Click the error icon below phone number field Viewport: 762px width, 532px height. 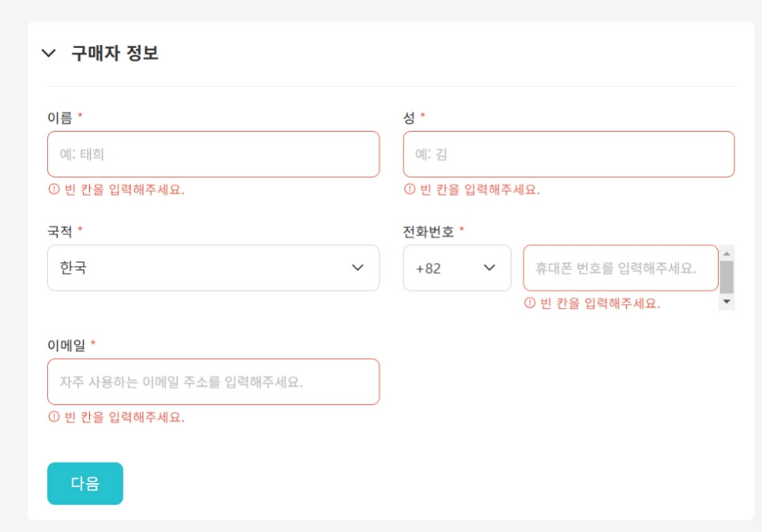pyautogui.click(x=530, y=303)
